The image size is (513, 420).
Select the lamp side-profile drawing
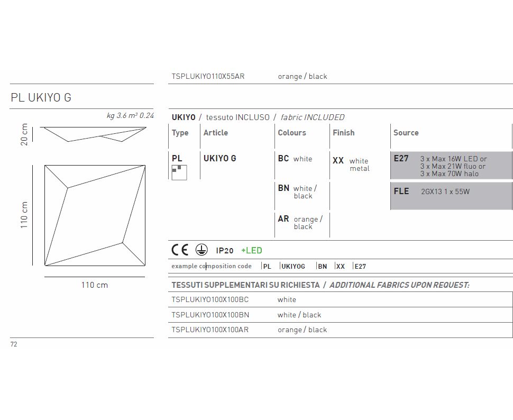pos(94,134)
